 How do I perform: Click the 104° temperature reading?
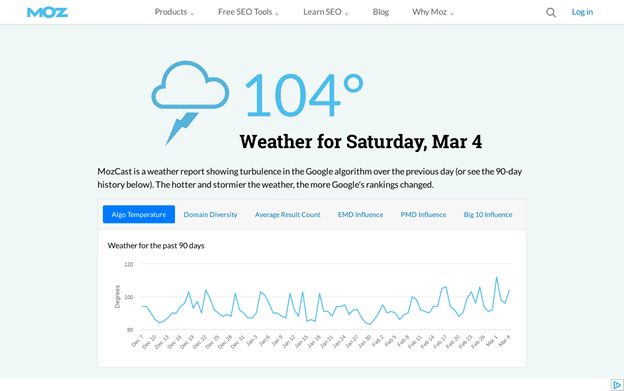(x=304, y=95)
